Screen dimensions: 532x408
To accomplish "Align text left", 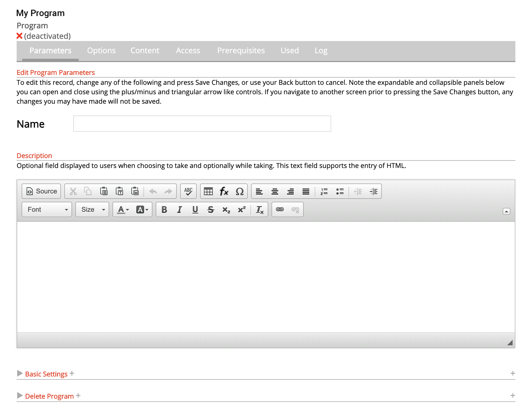I will pos(259,191).
